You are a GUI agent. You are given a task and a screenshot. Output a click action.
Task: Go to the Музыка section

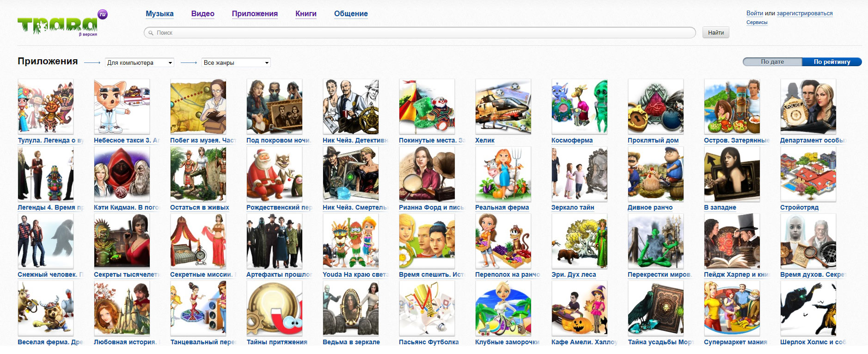point(159,14)
